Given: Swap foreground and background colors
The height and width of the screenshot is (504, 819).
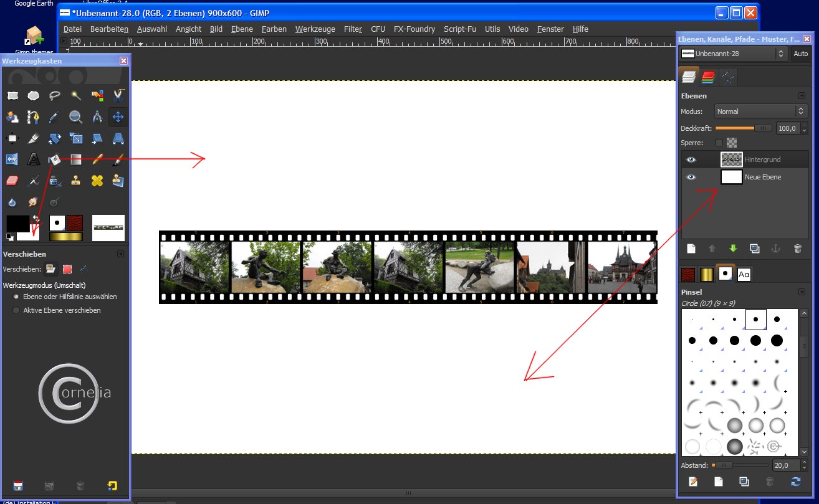Looking at the screenshot, I should (x=36, y=219).
